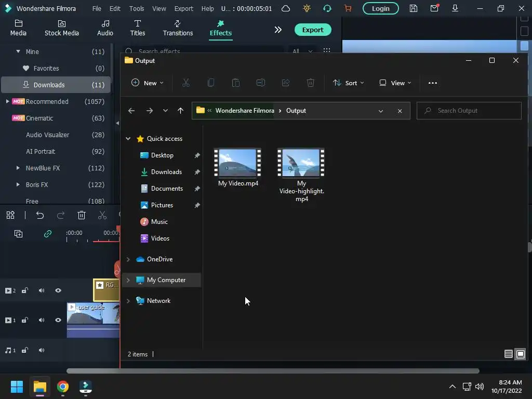
Task: Open the View menu in Filmora menu bar
Action: [159, 8]
